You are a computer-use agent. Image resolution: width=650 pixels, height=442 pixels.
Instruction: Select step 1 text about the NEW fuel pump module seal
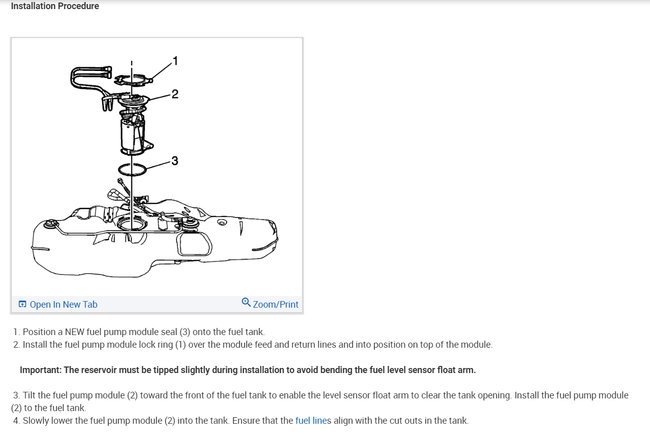(139, 332)
